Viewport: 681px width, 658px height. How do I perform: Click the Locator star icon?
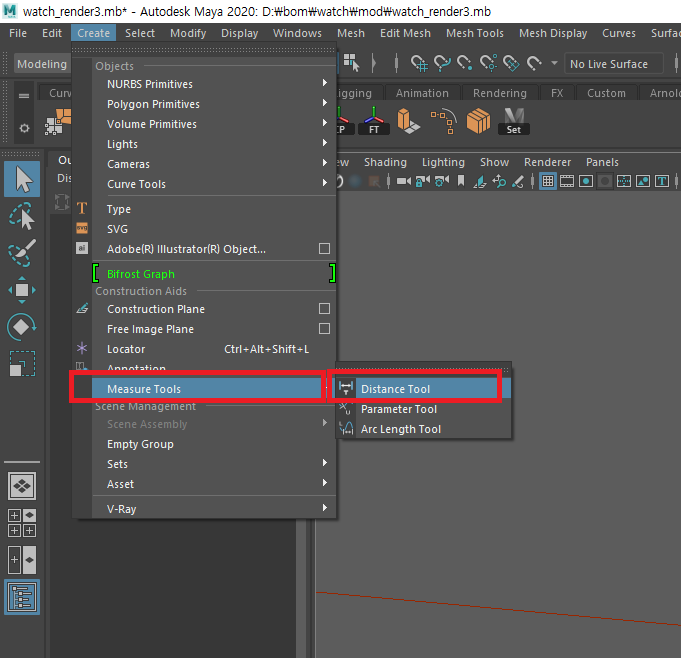click(82, 348)
